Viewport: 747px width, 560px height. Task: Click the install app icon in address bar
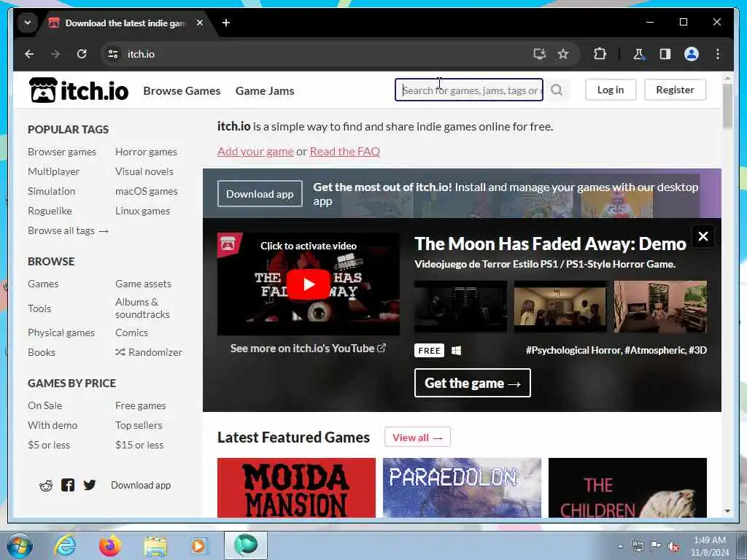click(x=539, y=54)
